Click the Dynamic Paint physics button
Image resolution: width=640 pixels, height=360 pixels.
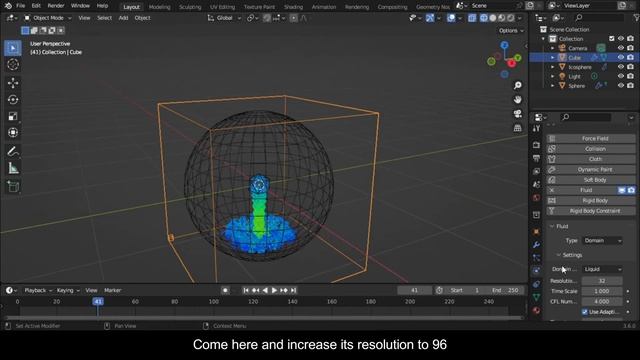[x=591, y=170]
